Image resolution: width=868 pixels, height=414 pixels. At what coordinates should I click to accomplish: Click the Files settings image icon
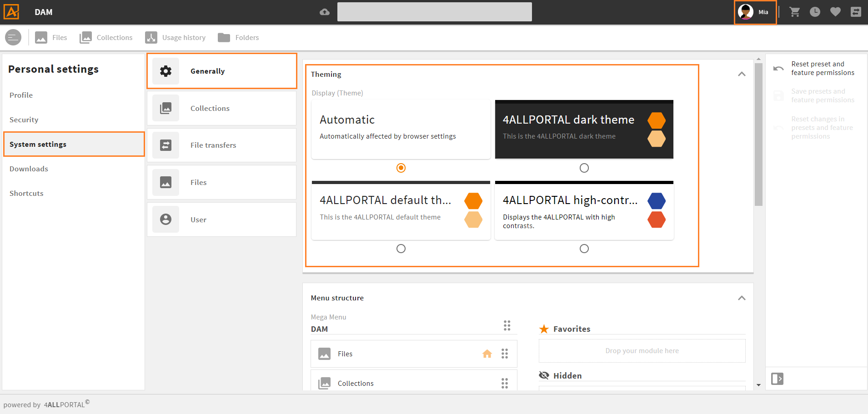(x=166, y=182)
